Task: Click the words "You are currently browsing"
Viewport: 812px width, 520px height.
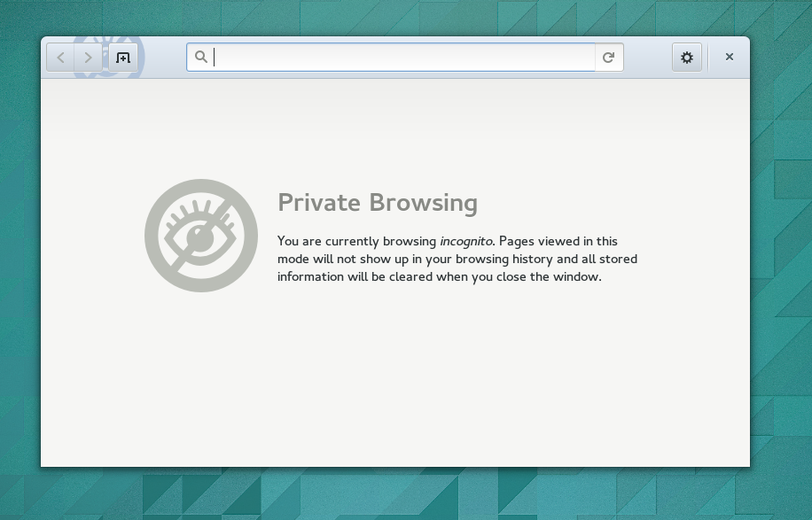Action: click(357, 241)
